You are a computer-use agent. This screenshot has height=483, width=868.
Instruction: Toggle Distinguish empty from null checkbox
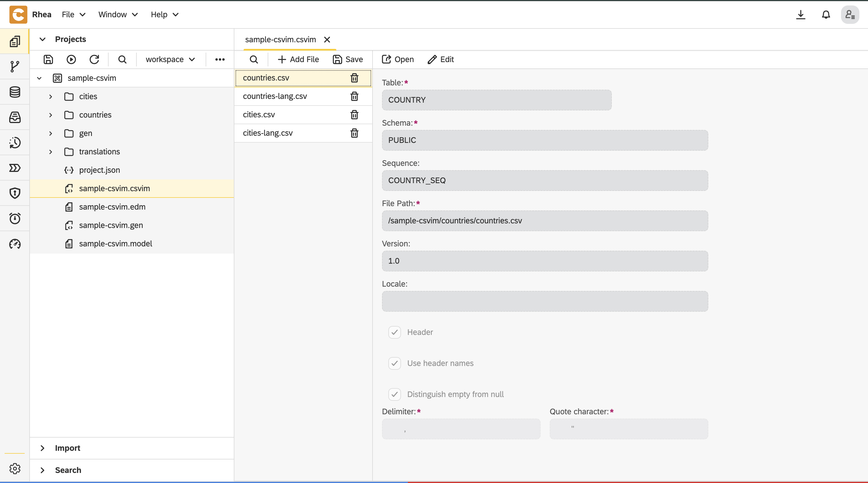[395, 394]
